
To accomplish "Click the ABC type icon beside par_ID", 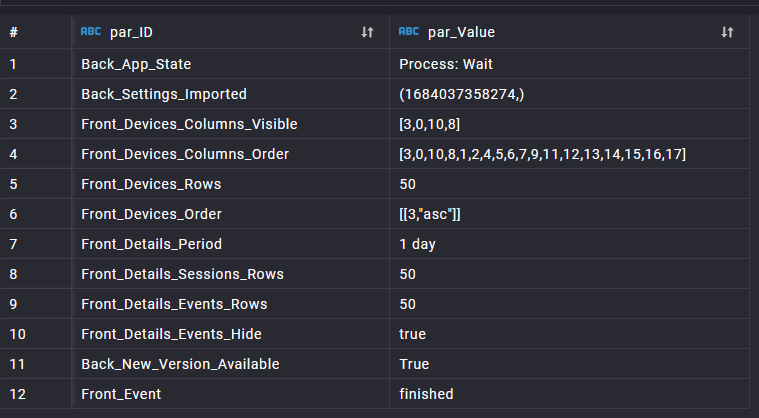I will tap(91, 33).
